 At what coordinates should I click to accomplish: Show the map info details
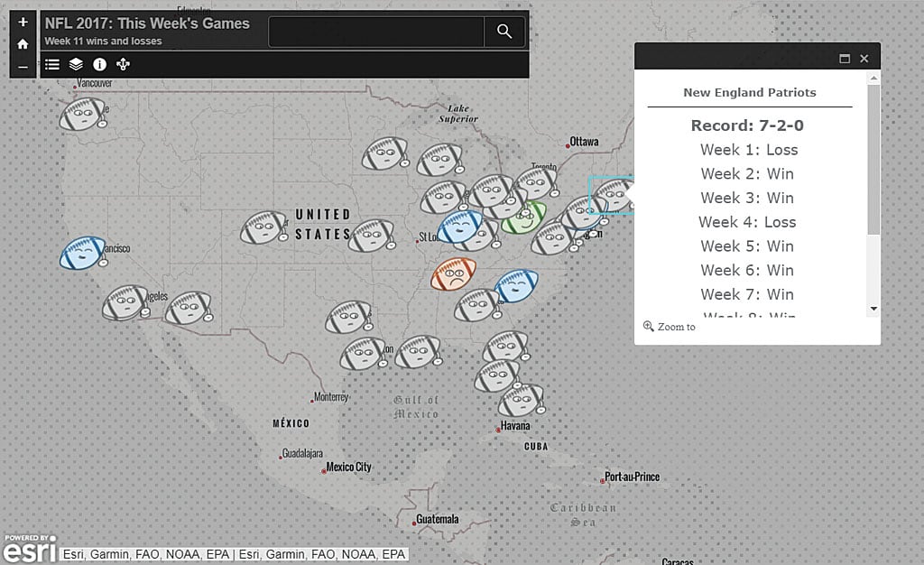point(99,64)
